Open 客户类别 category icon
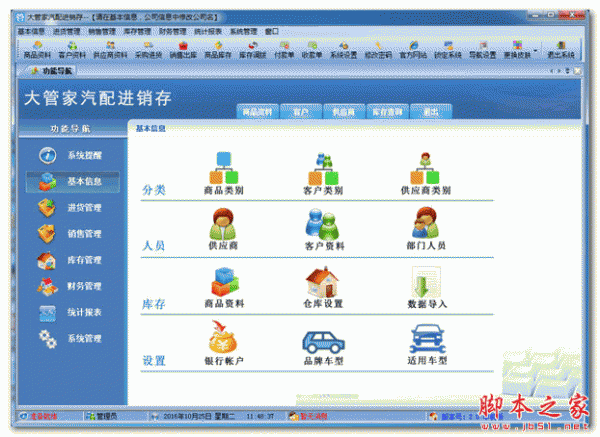600x437 pixels. pos(323,173)
